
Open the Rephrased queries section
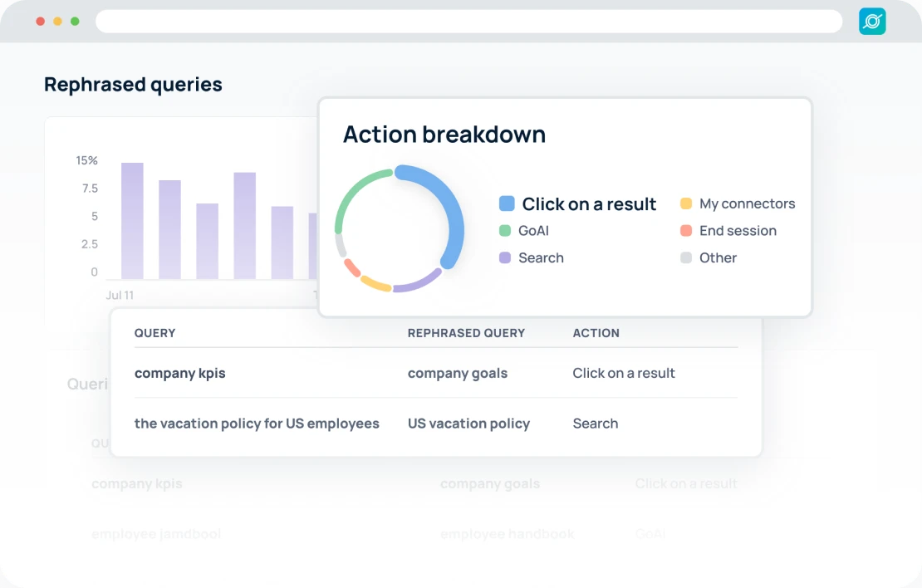tap(133, 84)
